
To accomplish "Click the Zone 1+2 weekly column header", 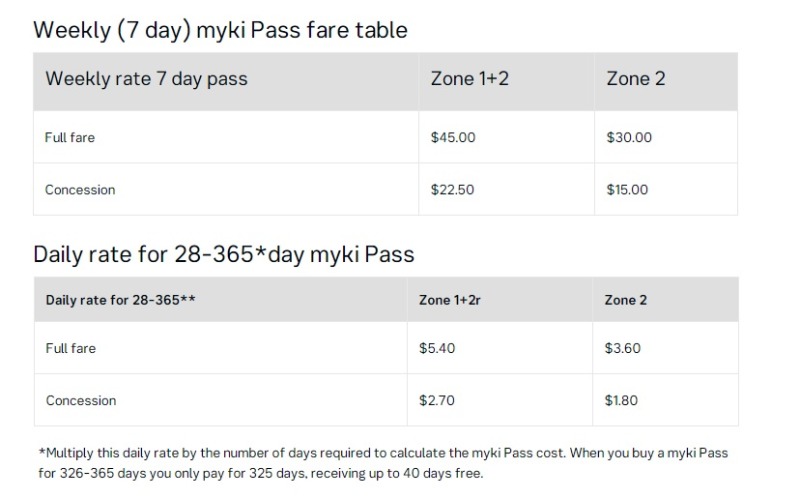I will [469, 79].
